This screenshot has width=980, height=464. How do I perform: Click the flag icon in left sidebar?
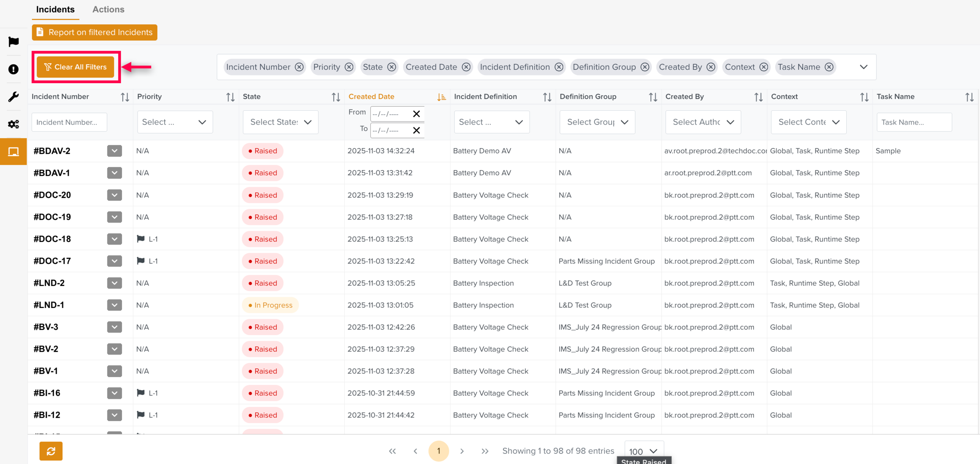[x=13, y=42]
